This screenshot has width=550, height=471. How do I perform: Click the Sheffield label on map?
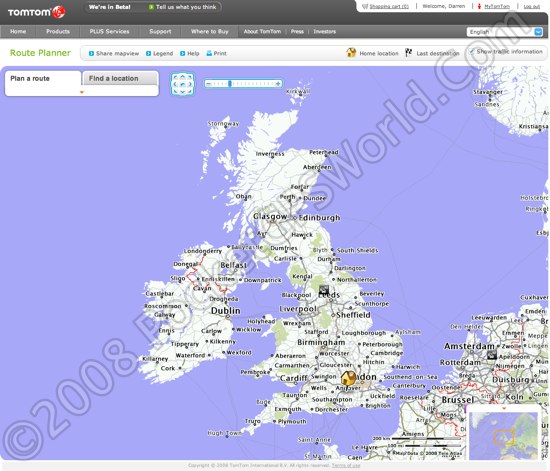point(353,315)
